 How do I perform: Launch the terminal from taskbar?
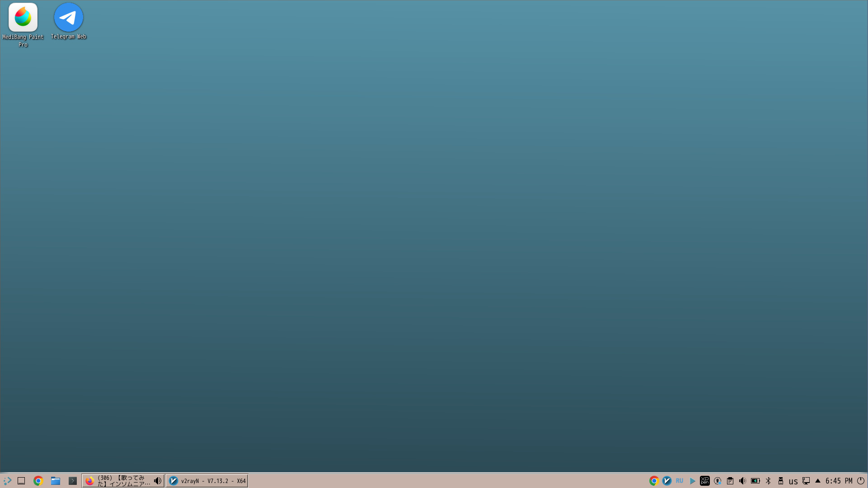73,481
